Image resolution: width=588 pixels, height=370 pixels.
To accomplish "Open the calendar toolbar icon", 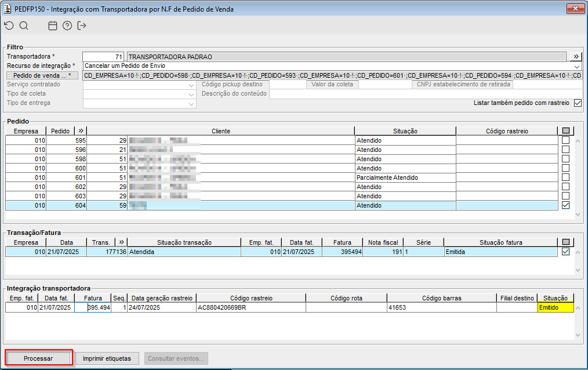I will point(53,26).
